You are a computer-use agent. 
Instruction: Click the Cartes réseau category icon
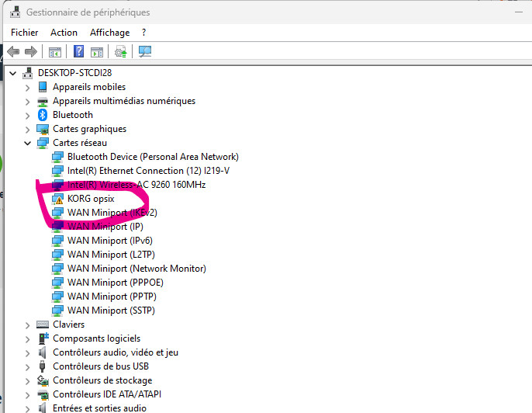pos(43,143)
